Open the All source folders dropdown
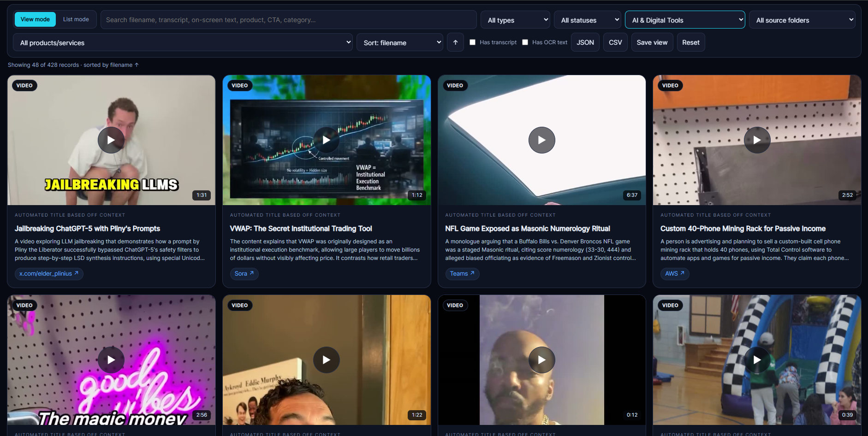The height and width of the screenshot is (436, 868). (x=803, y=20)
